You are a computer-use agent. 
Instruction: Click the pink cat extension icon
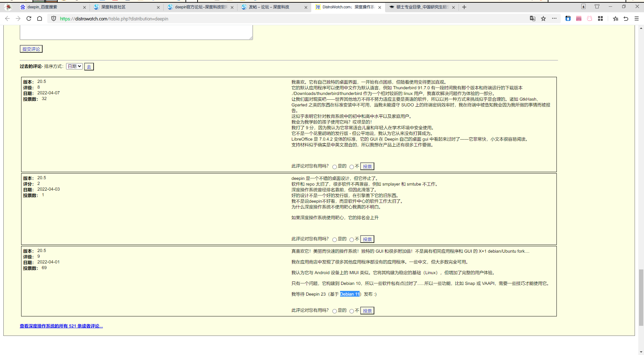(x=589, y=19)
